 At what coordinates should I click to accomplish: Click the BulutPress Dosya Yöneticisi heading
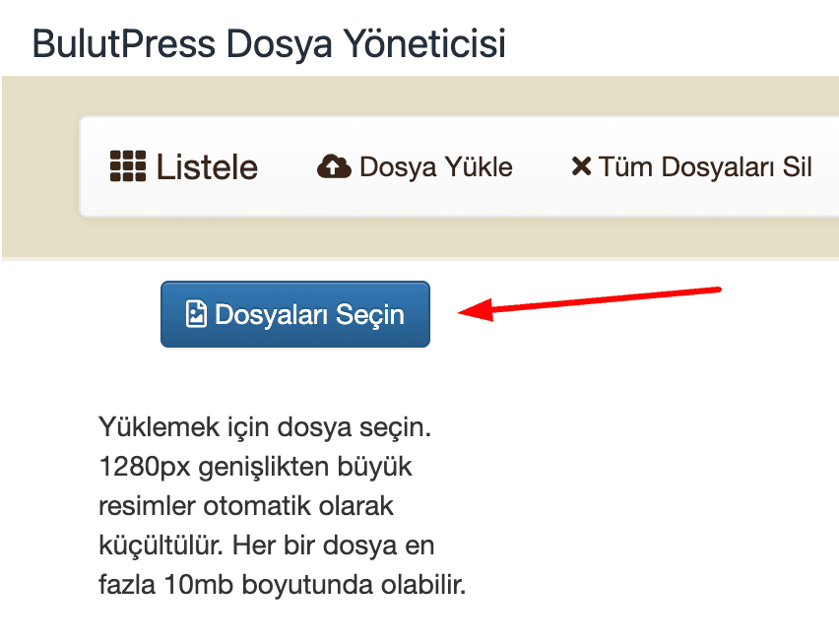pyautogui.click(x=269, y=42)
